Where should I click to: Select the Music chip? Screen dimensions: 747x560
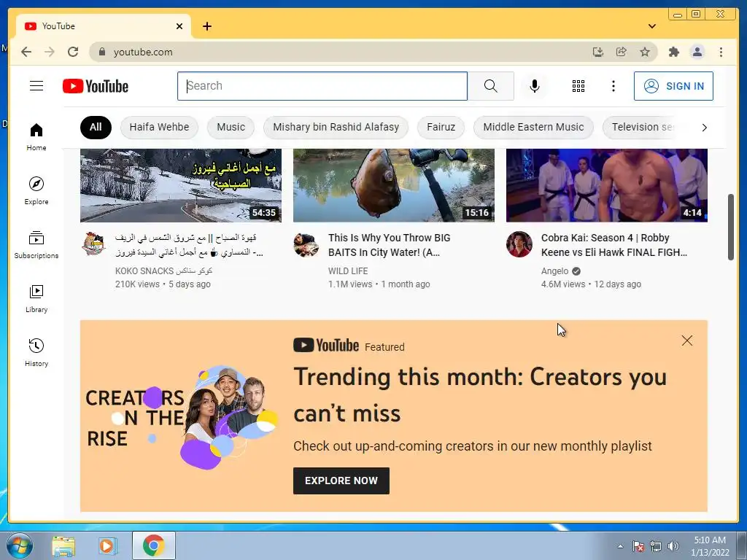point(231,127)
